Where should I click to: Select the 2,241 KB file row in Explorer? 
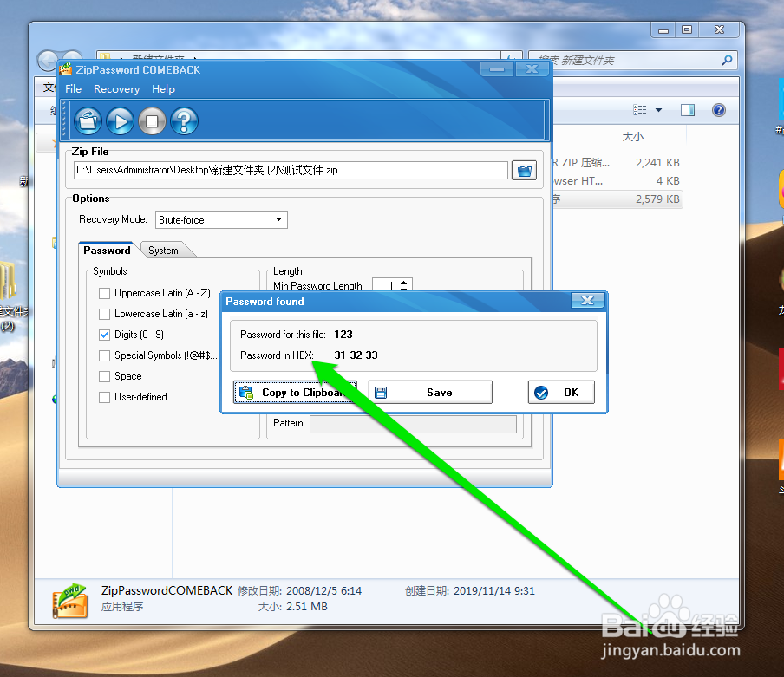pyautogui.click(x=618, y=163)
